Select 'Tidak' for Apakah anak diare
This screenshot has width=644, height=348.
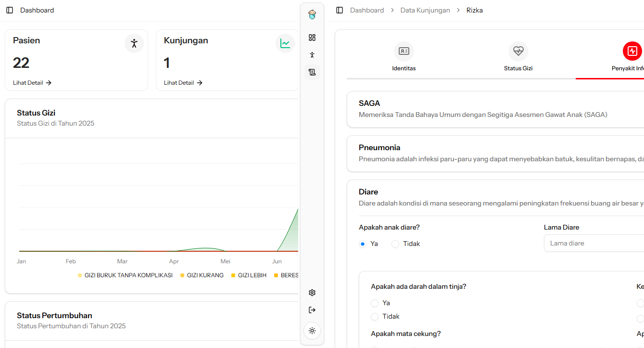(395, 244)
